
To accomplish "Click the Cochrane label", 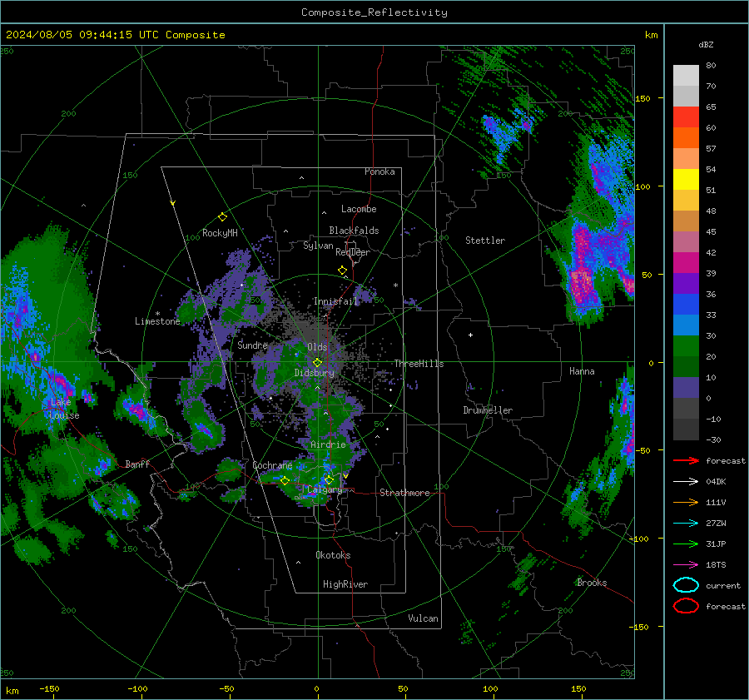I will tap(272, 465).
